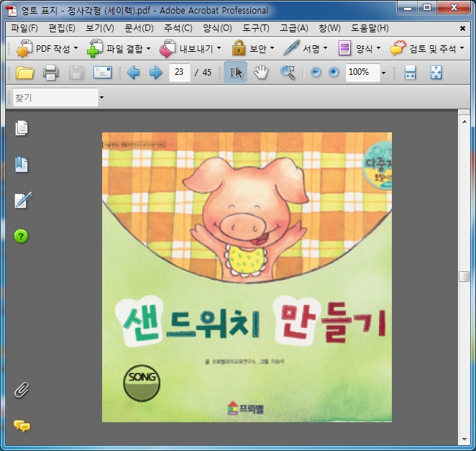The width and height of the screenshot is (476, 451).
Task: Select the Hand tool
Action: tap(261, 73)
